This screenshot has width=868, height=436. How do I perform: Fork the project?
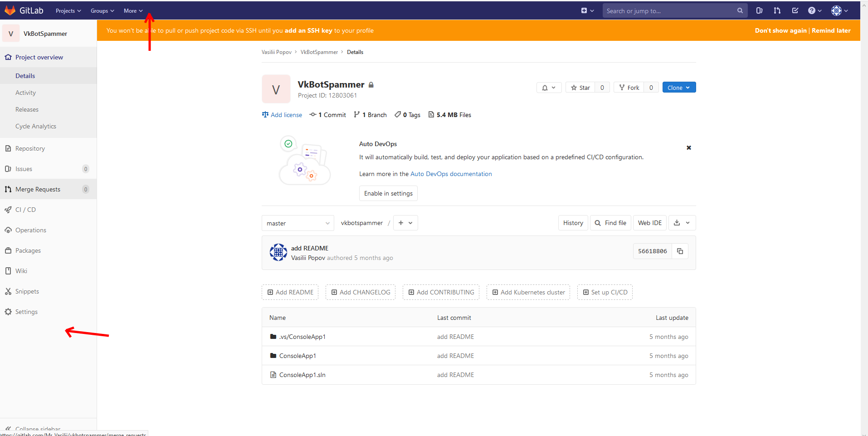tap(629, 88)
